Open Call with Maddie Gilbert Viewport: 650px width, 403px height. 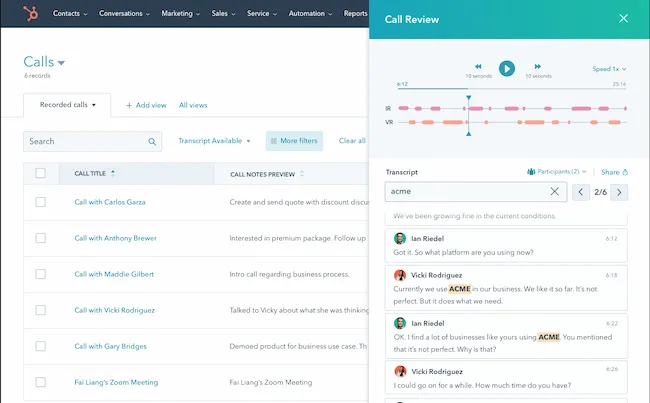[x=114, y=274]
